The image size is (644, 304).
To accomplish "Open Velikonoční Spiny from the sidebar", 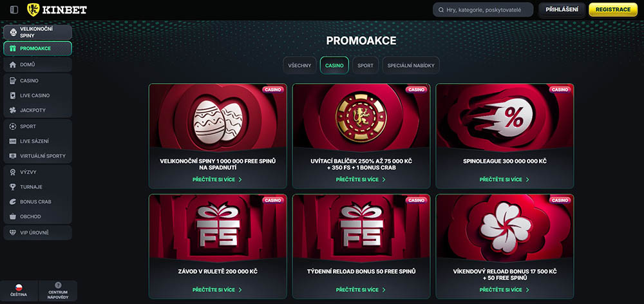I will point(37,32).
